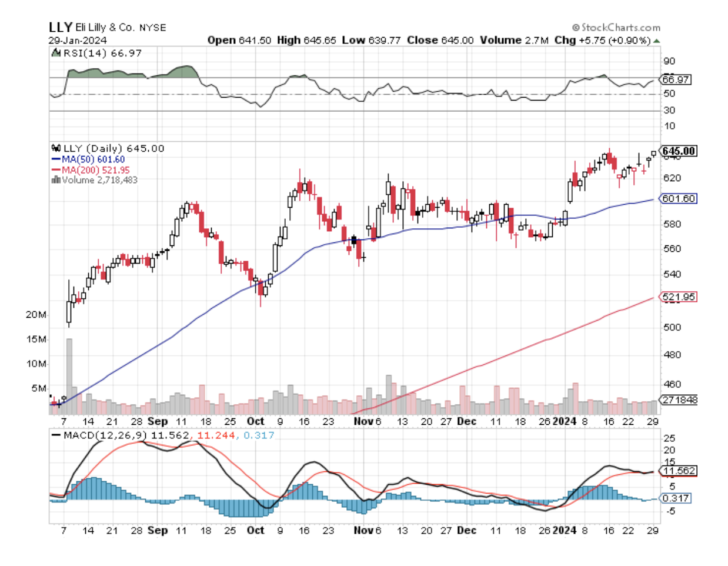Click the small chart icon before RSI(14)
This screenshot has width=728, height=566.
pyautogui.click(x=56, y=53)
